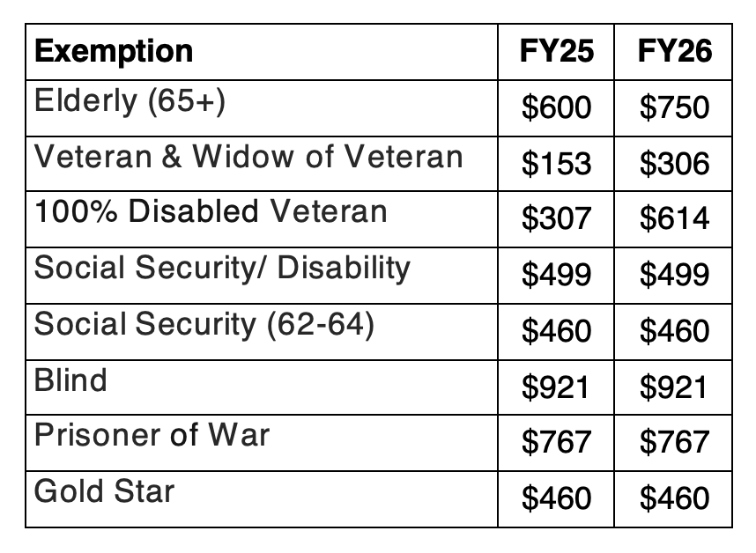Select the FY25 $767 Prisoner of War cell

click(x=556, y=442)
